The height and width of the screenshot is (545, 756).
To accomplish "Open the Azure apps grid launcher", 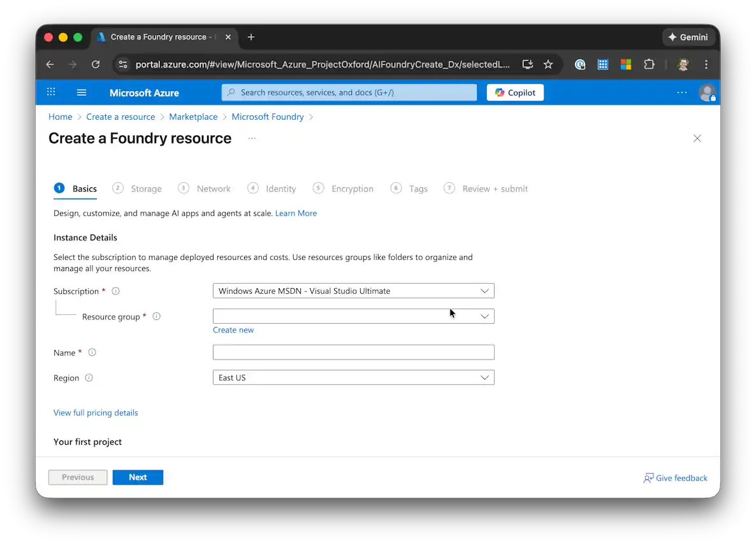I will pyautogui.click(x=51, y=92).
